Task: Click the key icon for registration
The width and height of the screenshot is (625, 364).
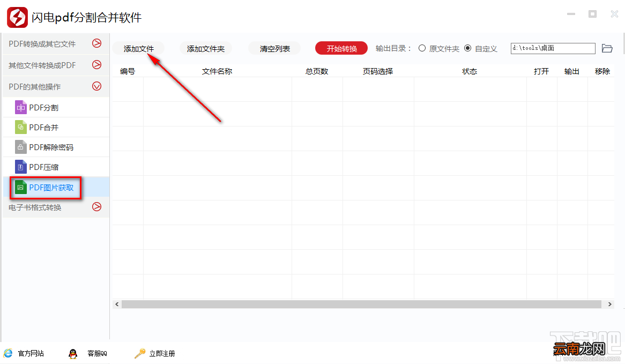Action: [140, 353]
